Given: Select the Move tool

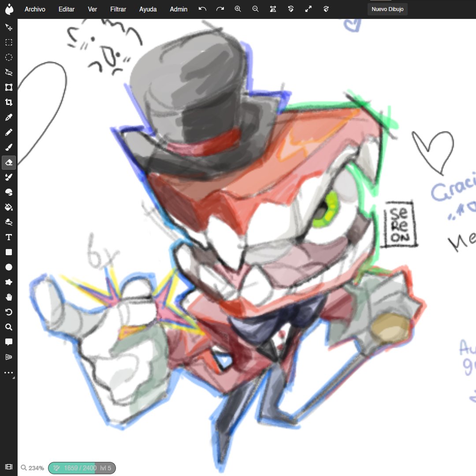Looking at the screenshot, I should pos(9,27).
